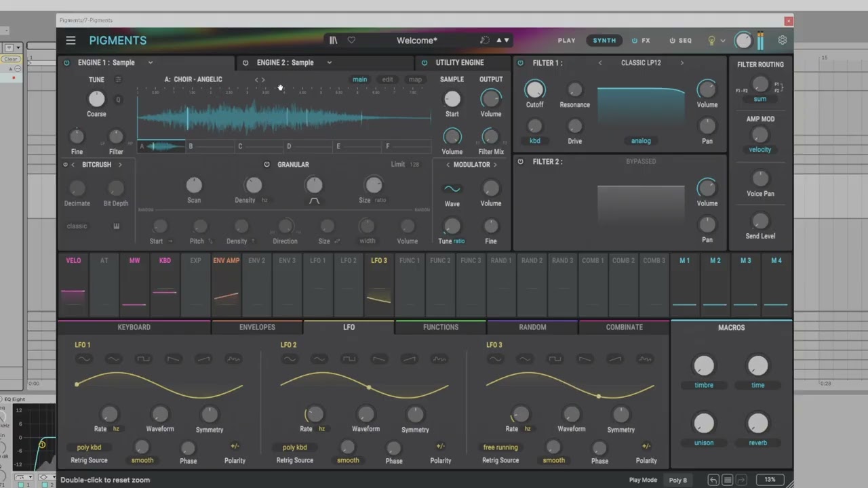Click the 'analog' filter mode label
The width and height of the screenshot is (868, 488).
click(641, 141)
